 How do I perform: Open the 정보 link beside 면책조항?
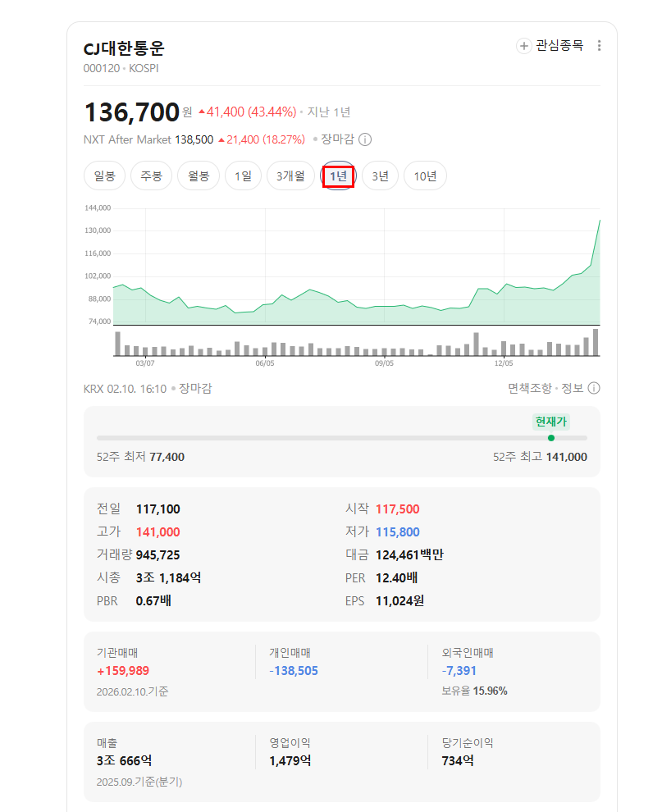point(573,388)
